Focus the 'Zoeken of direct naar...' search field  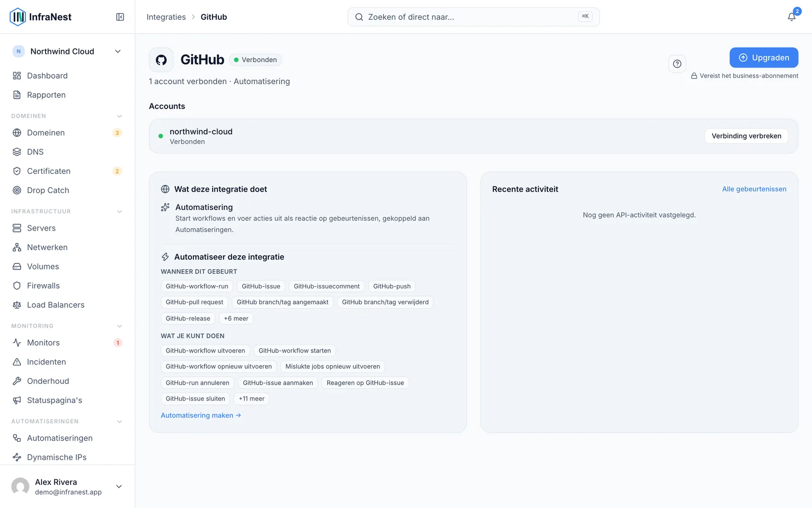pyautogui.click(x=473, y=17)
